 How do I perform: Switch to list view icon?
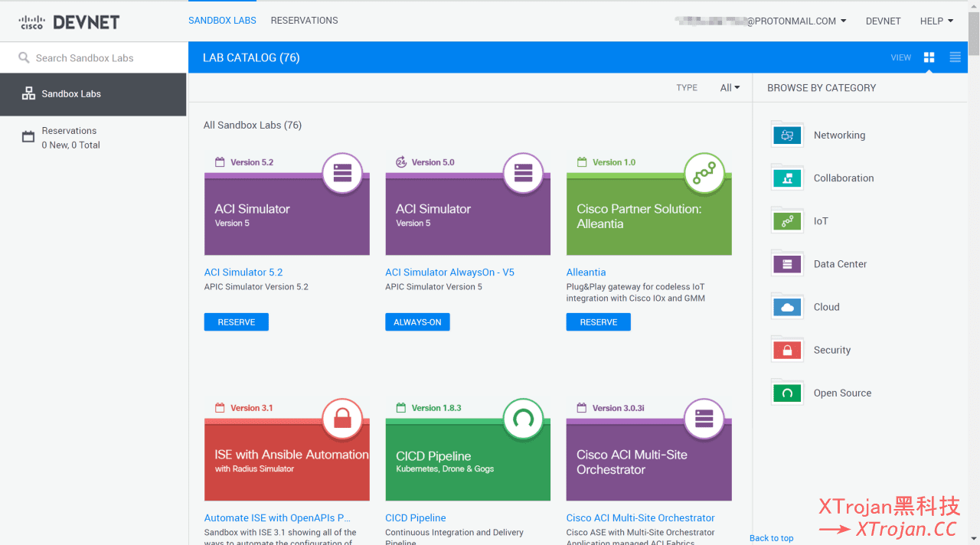point(955,57)
